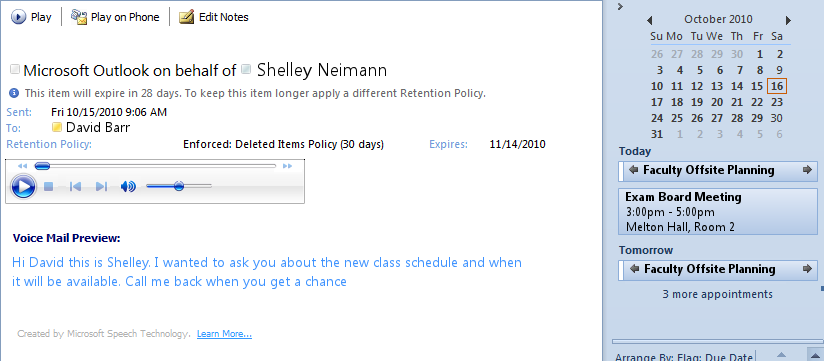Go to previous month in calendar
The image size is (824, 361).
click(x=650, y=20)
